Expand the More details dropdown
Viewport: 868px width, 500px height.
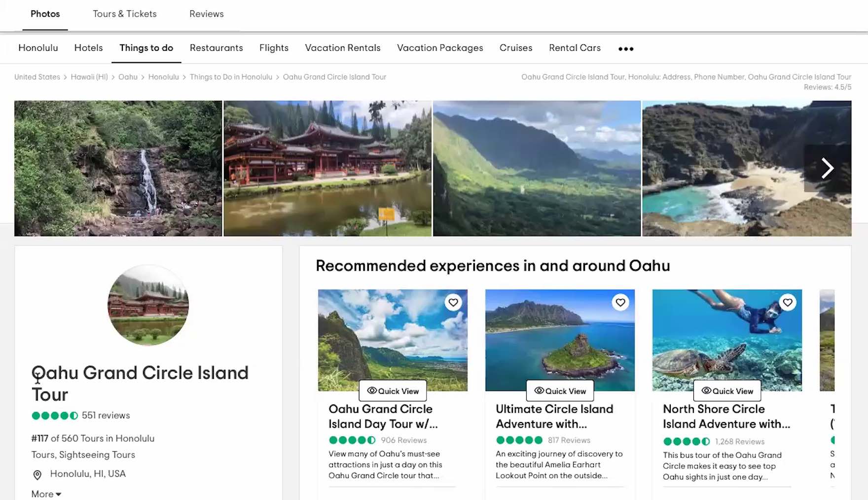(46, 494)
